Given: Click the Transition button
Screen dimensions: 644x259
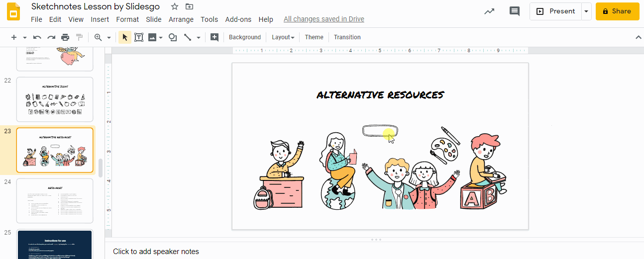Looking at the screenshot, I should pos(347,37).
